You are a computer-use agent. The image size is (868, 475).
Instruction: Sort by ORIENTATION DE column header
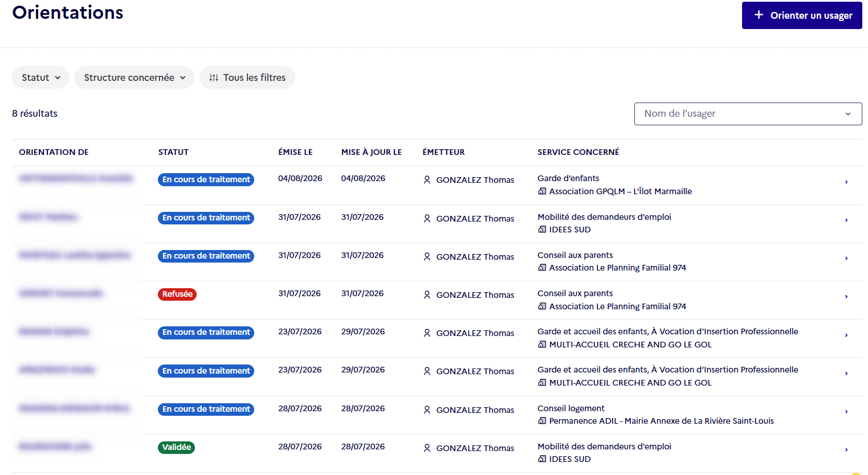click(54, 152)
